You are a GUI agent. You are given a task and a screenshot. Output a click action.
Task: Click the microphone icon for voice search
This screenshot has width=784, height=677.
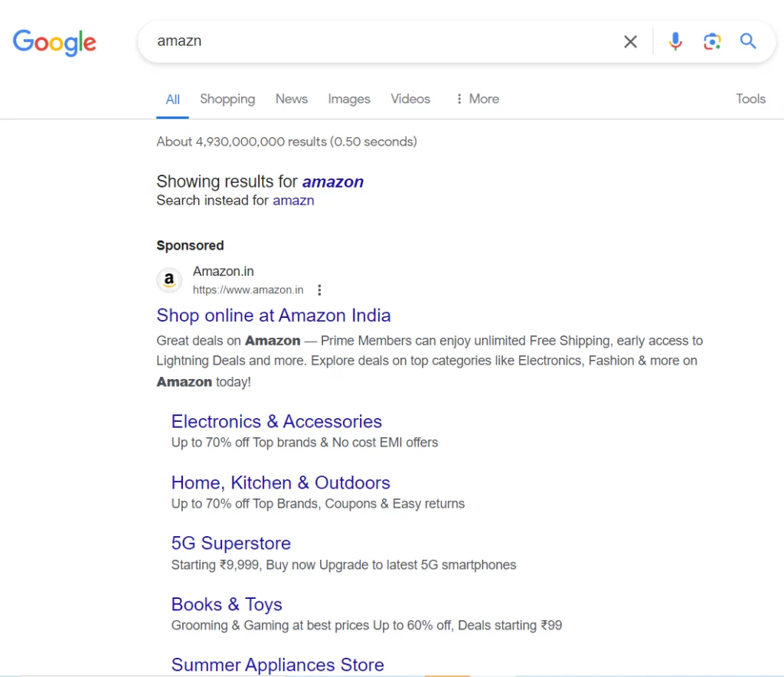pyautogui.click(x=675, y=41)
